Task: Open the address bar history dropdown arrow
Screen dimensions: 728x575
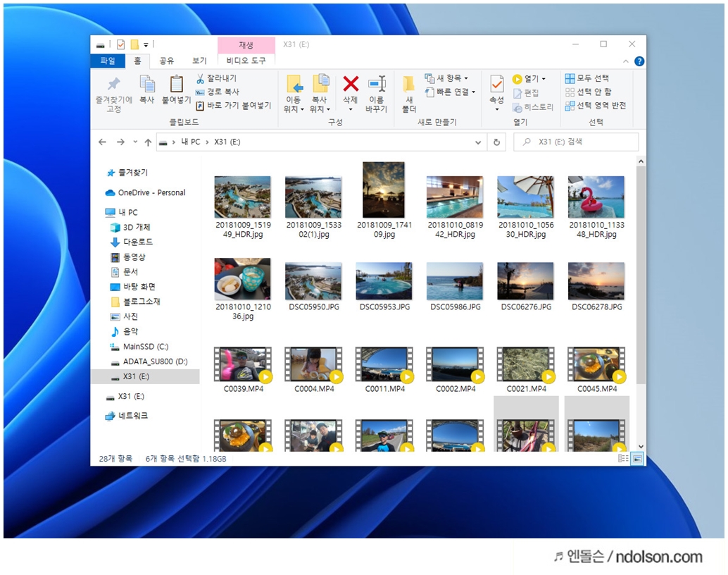Action: pyautogui.click(x=478, y=142)
